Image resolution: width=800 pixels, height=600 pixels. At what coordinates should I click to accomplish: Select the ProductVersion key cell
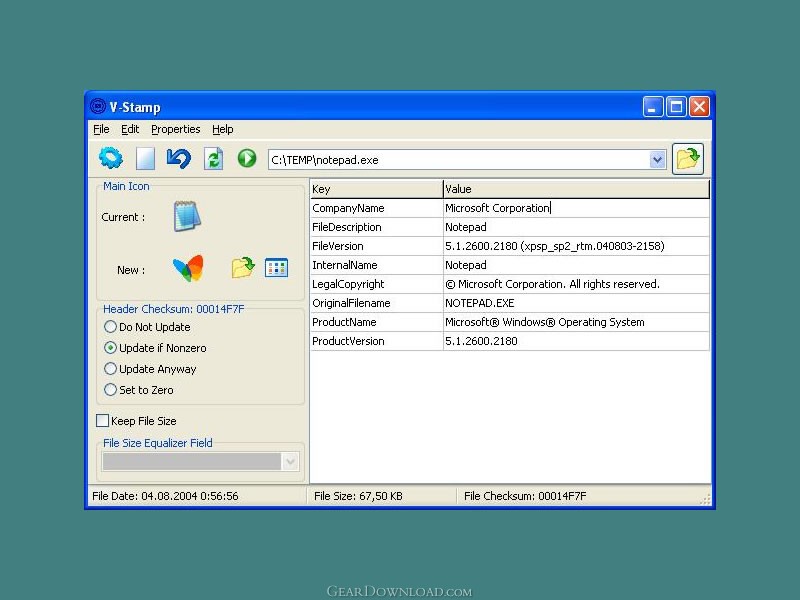(377, 341)
